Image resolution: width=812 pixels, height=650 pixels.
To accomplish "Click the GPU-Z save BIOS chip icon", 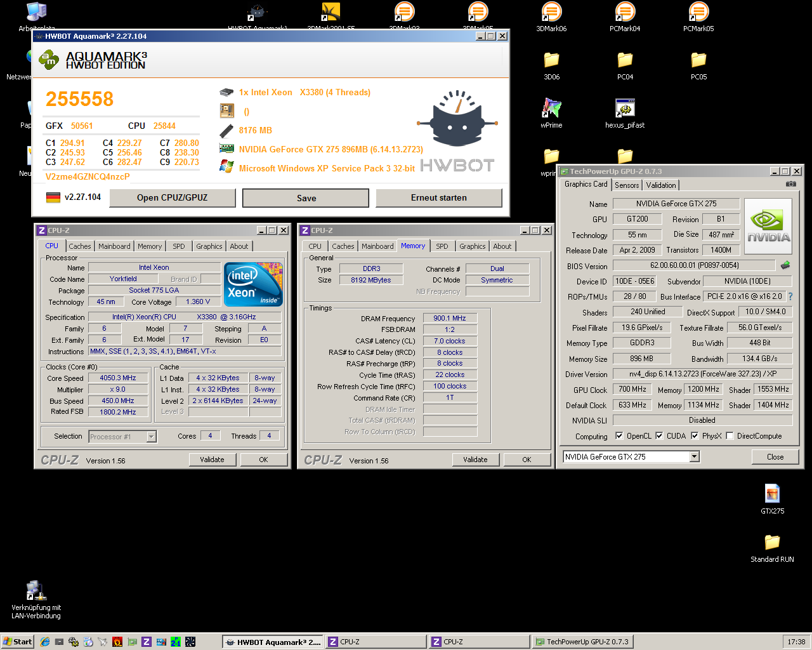I will point(785,265).
